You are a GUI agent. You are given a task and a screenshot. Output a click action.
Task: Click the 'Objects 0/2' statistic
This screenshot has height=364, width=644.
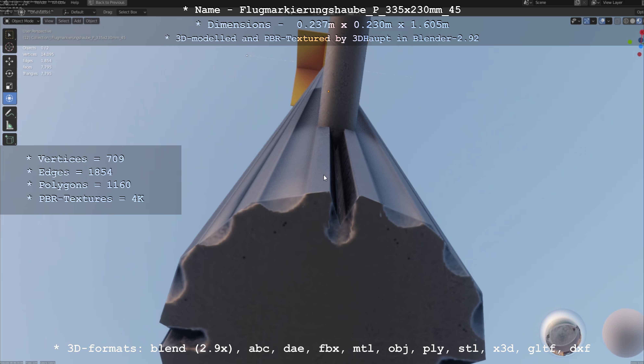36,48
